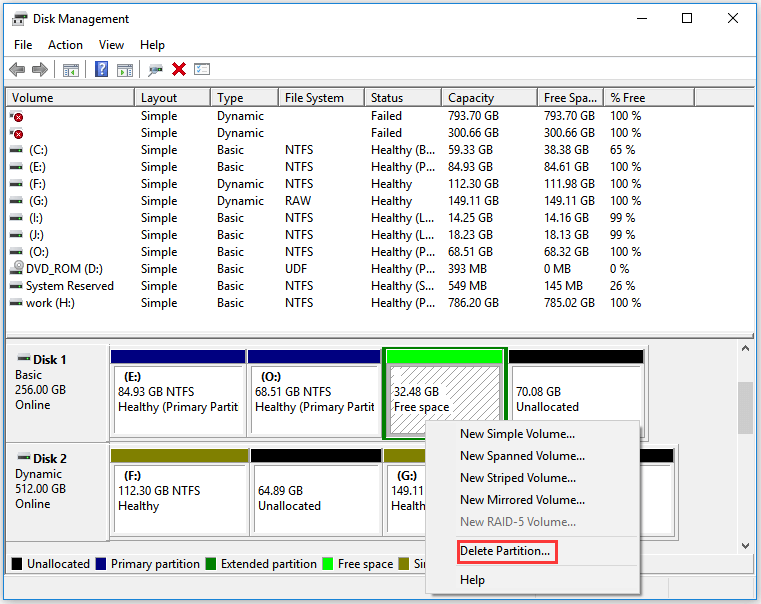
Task: Select the (O:) 68.51 GB NTFS partition block
Action: (x=314, y=393)
